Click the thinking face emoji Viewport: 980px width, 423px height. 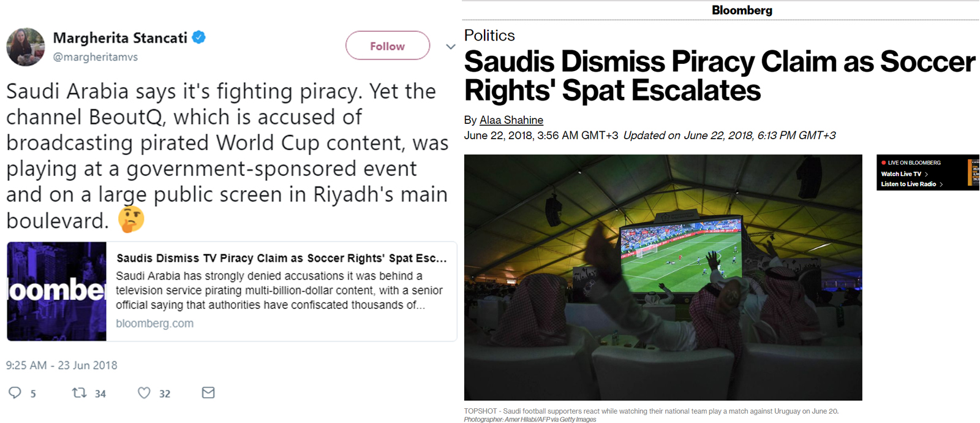131,219
